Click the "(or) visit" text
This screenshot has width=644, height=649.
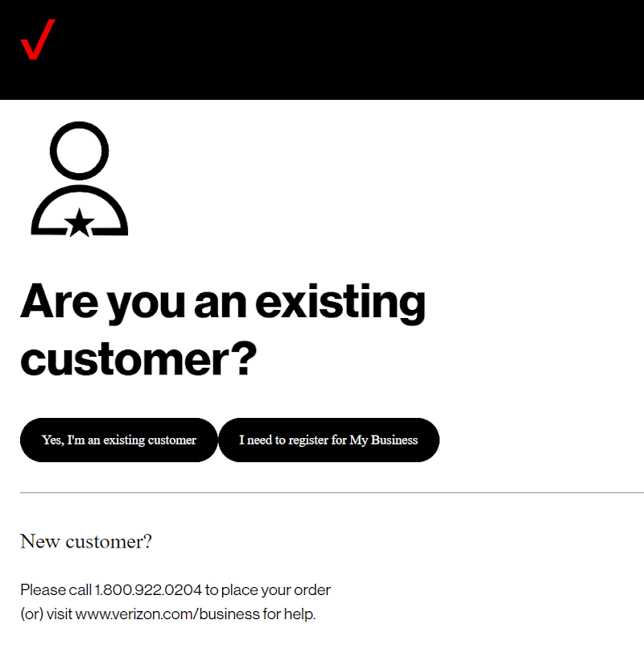tap(47, 614)
